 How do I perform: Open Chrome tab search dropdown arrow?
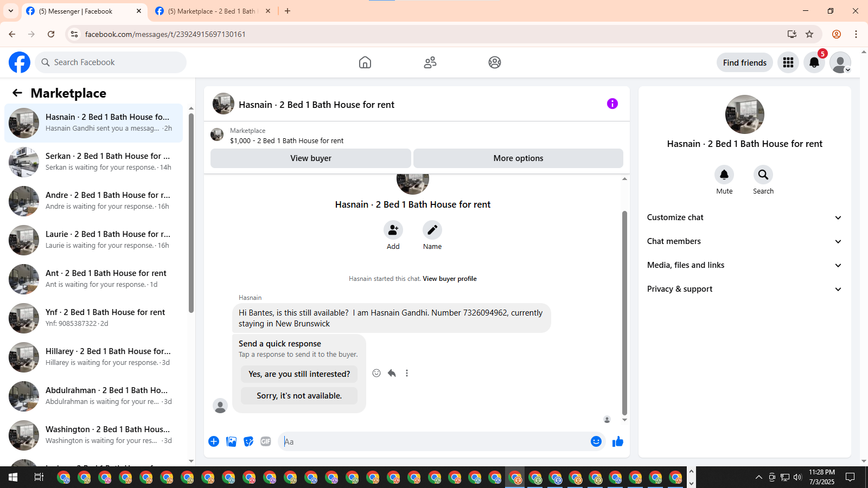pos(11,11)
